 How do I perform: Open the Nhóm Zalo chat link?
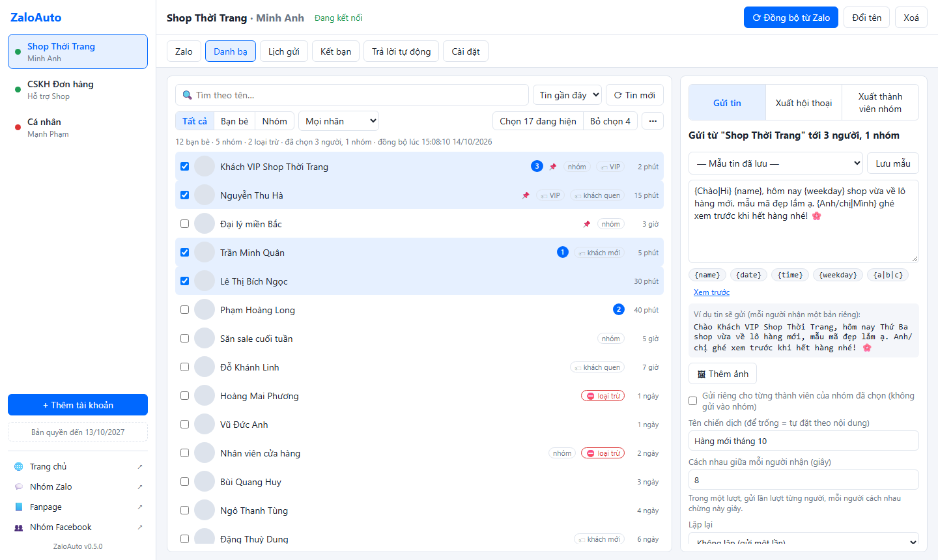coord(78,486)
